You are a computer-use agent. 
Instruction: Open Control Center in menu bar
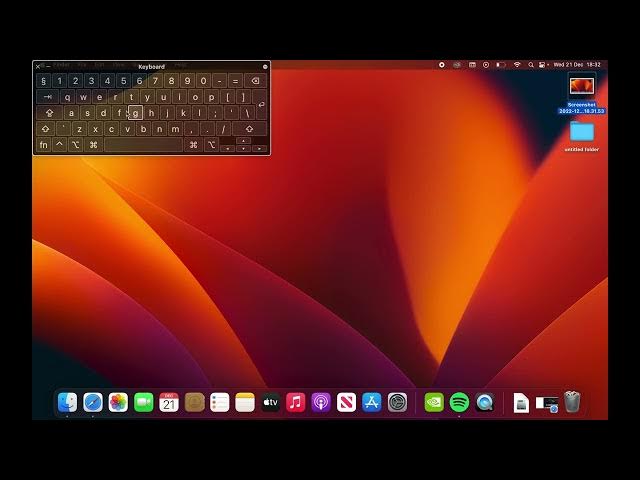[542, 65]
